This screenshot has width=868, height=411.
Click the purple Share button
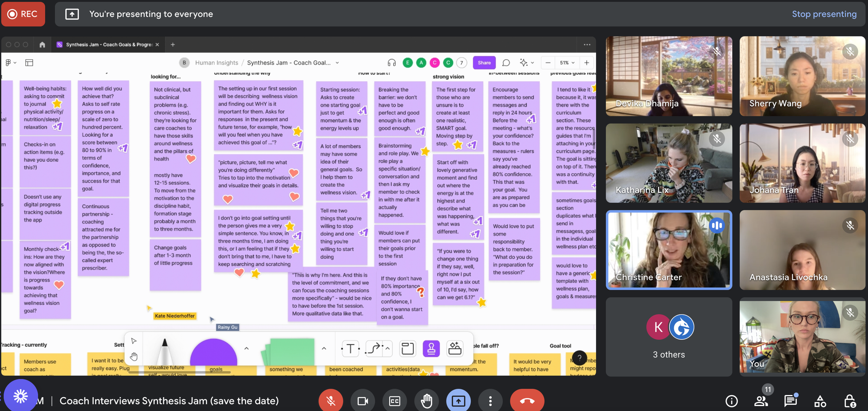484,63
